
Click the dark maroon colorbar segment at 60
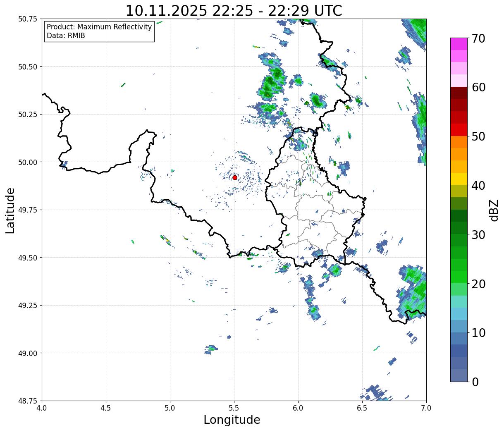click(x=459, y=93)
